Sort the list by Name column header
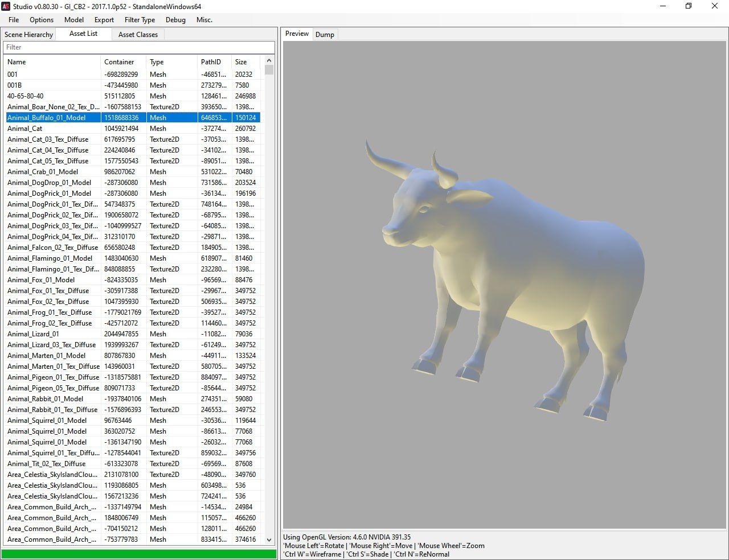 [52, 62]
